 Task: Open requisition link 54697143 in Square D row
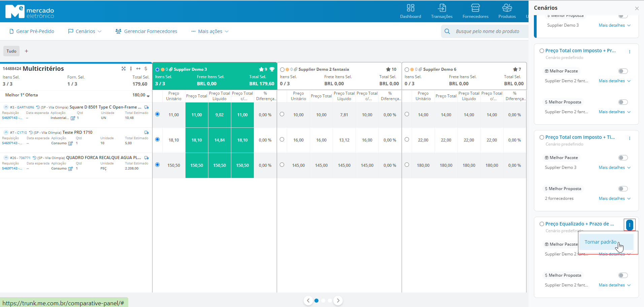[12, 118]
